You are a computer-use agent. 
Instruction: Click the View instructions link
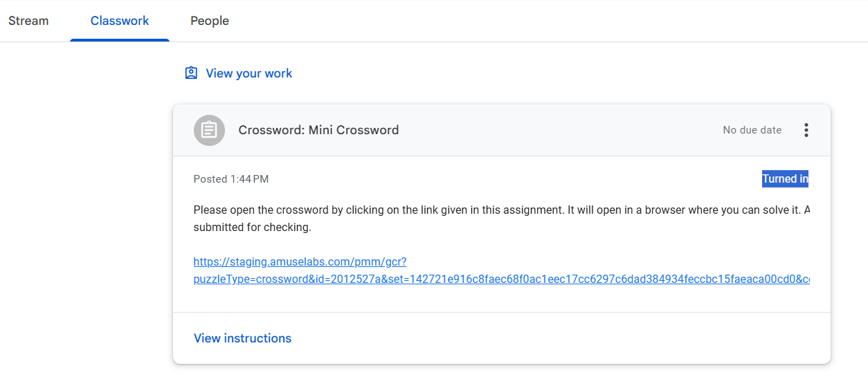pyautogui.click(x=242, y=338)
